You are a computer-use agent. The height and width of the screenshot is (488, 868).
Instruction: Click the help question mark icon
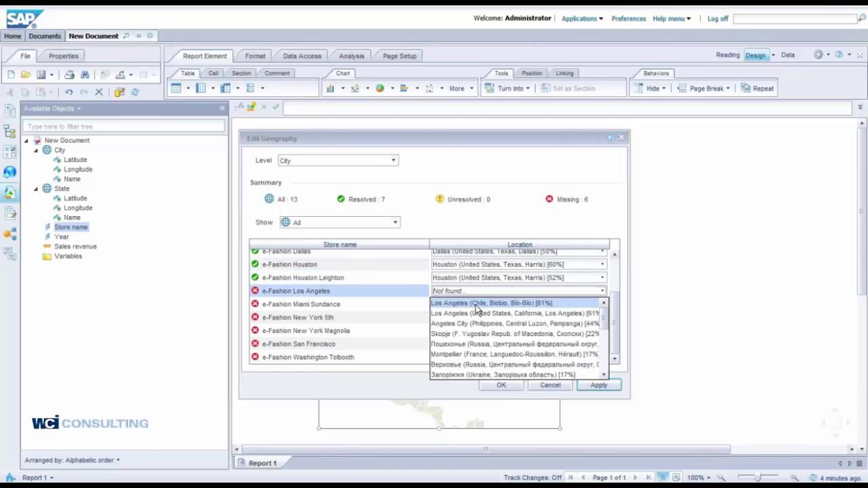click(839, 55)
